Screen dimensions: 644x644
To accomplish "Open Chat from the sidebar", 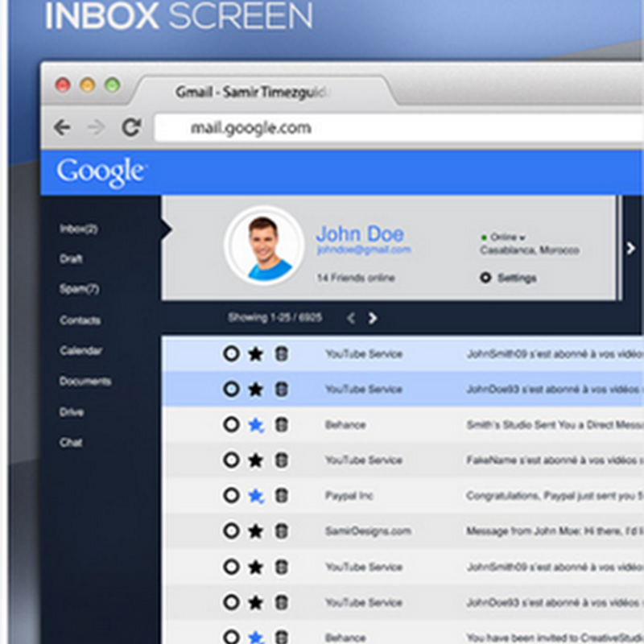I will pos(71,442).
